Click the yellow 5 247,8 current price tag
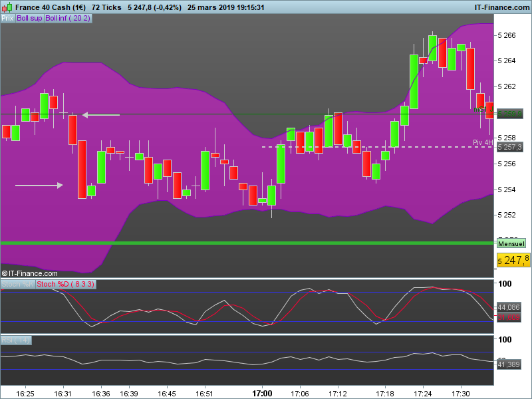532x399 pixels. tap(513, 260)
